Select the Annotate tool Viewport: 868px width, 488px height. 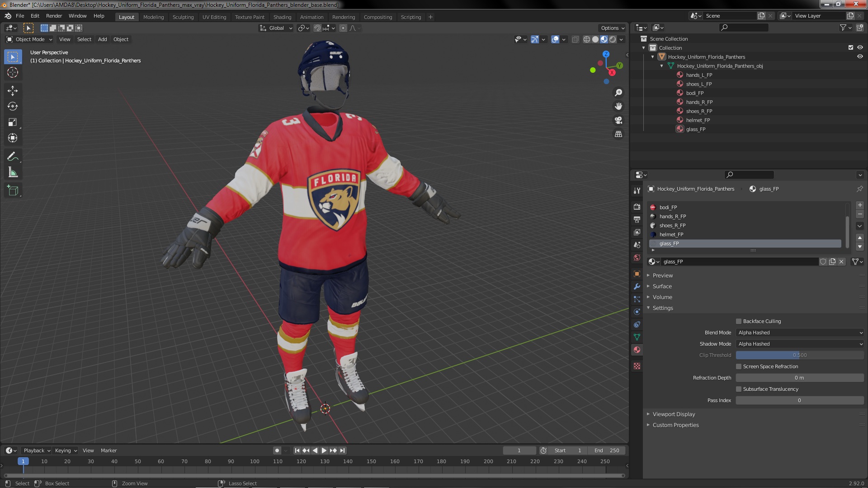(x=13, y=157)
